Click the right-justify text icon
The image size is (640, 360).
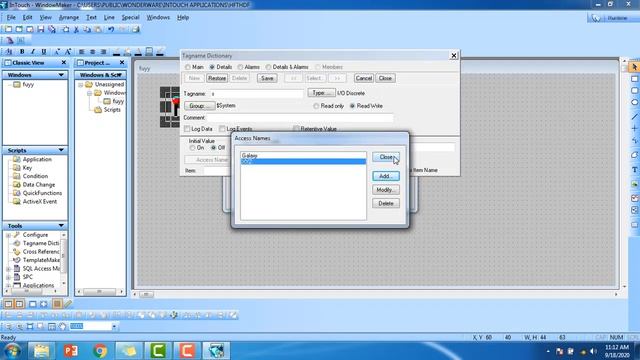coord(104,51)
